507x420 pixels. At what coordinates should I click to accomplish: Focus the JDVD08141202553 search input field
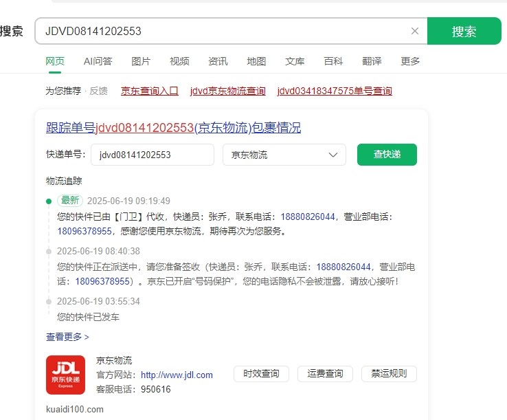click(231, 31)
